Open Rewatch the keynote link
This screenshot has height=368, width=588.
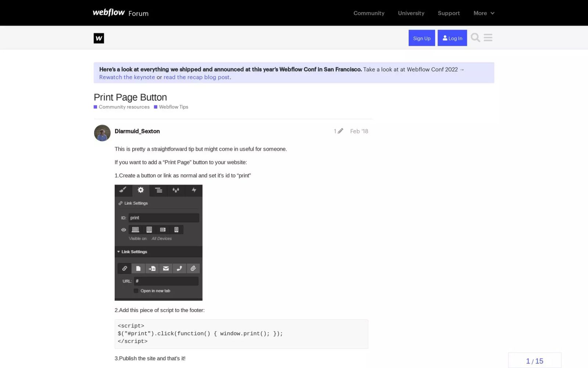click(x=127, y=77)
